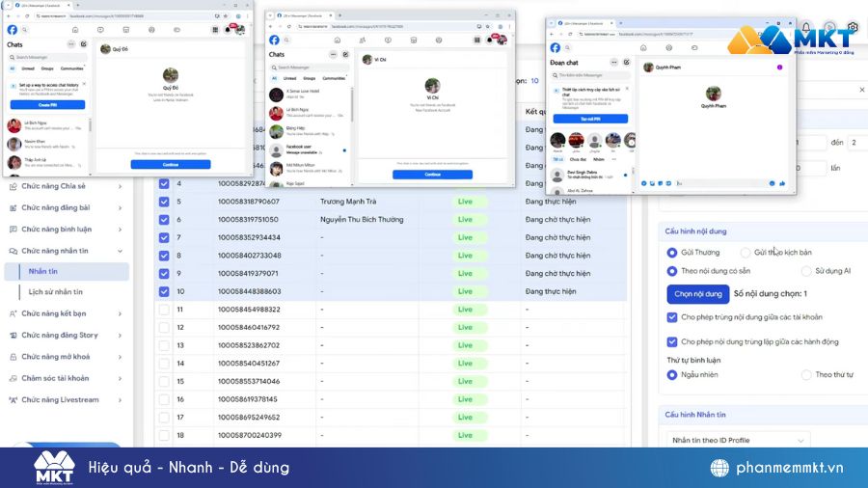Open MKT app notification bell at top right

coord(806,27)
